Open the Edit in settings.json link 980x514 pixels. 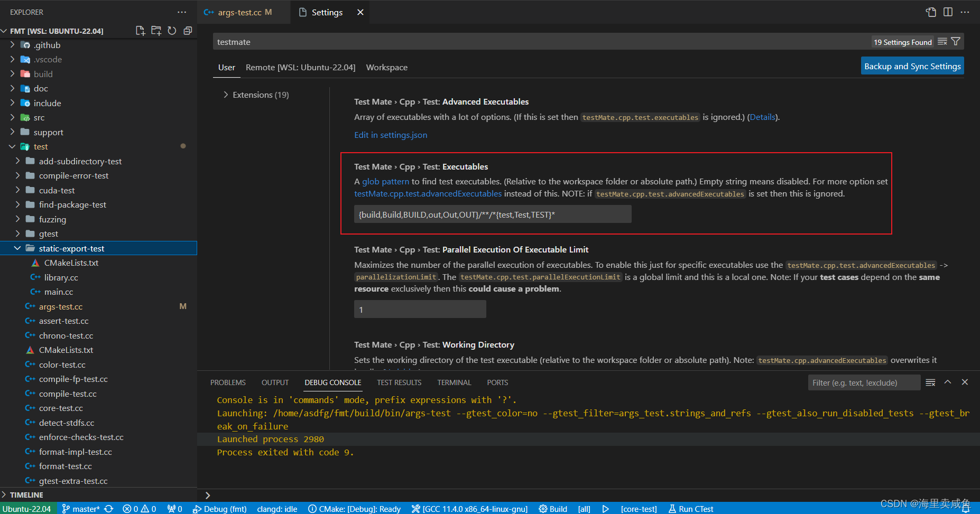(x=391, y=135)
